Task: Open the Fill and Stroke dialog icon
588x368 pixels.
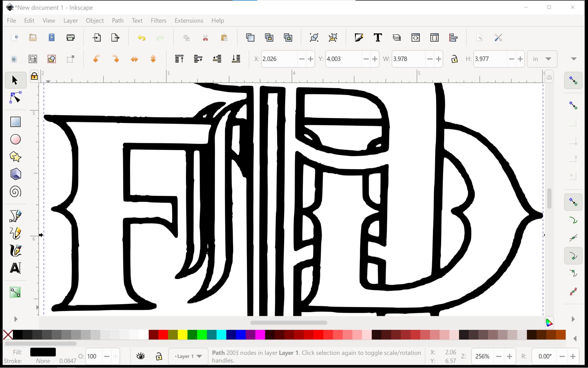Action: click(x=359, y=37)
